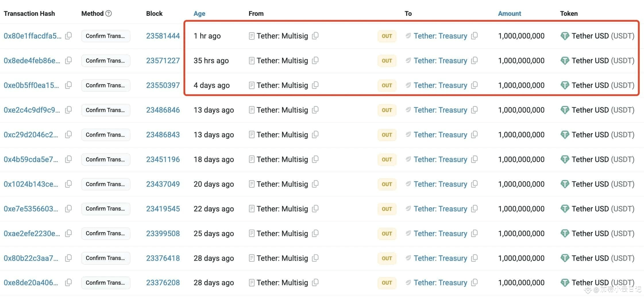The image size is (644, 297).
Task: Copy transaction hash 0xe2c4c9df9c9
Action: (68, 110)
